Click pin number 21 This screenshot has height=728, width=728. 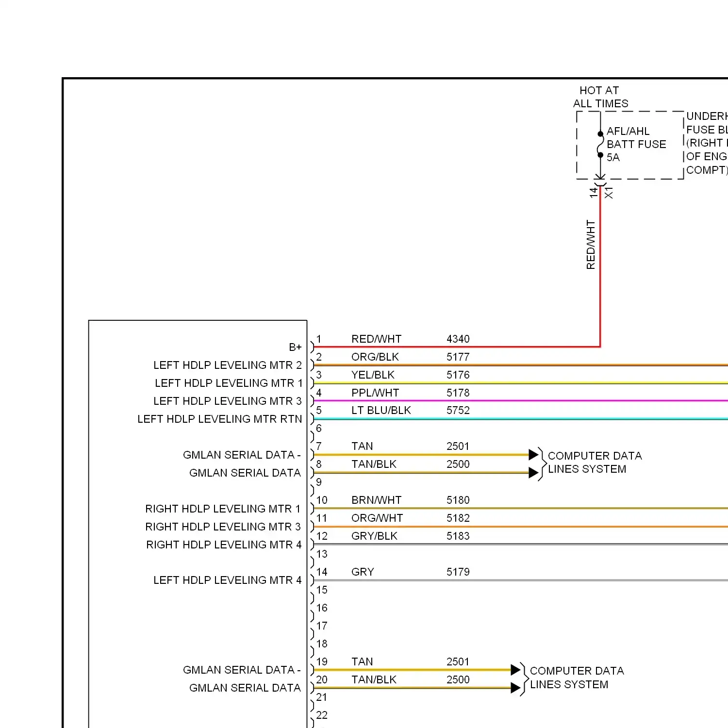click(322, 697)
